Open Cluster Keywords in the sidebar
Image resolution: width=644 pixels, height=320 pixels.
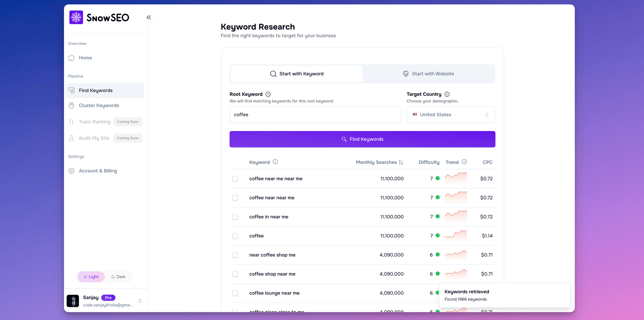99,106
